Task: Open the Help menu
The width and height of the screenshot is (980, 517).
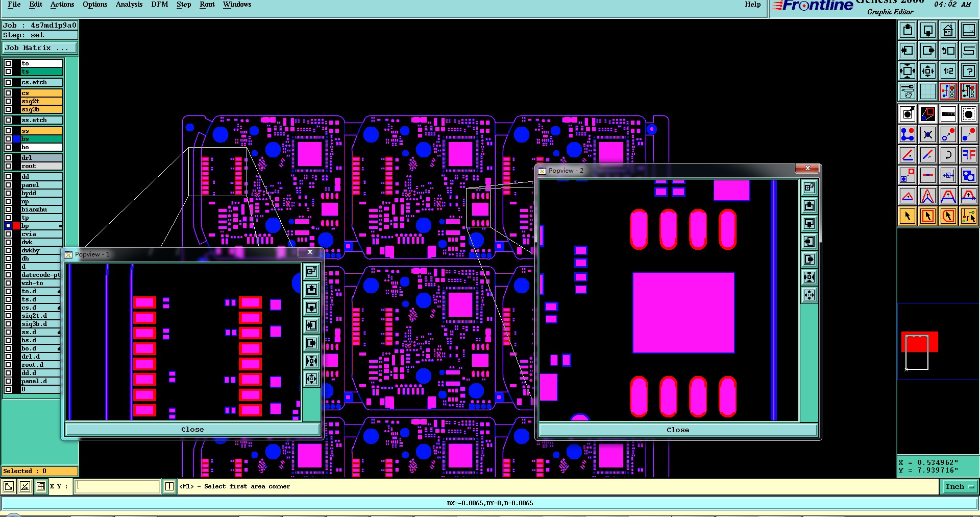Action: pos(752,5)
